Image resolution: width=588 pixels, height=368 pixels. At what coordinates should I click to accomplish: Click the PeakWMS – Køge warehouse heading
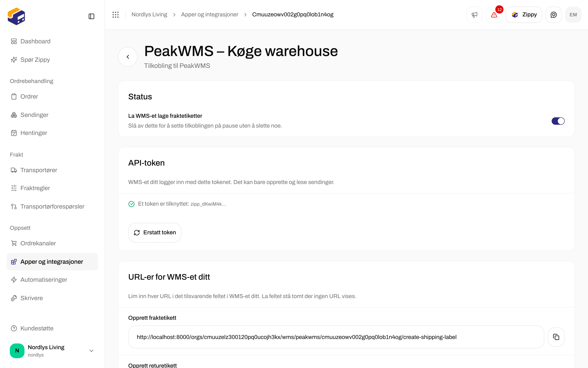point(241,51)
